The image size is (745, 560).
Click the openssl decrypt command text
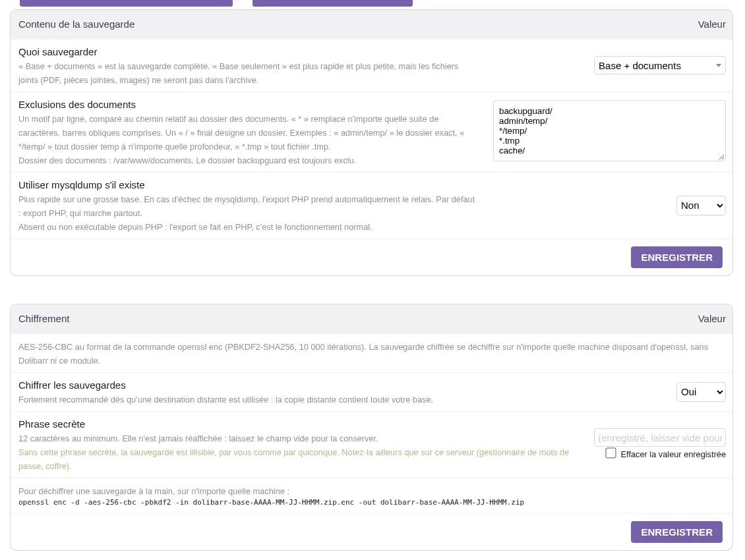[x=271, y=502]
